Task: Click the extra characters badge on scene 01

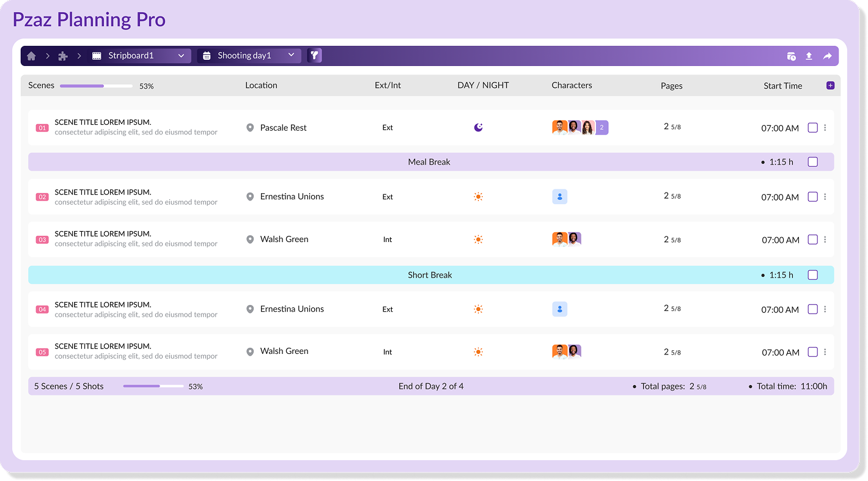Action: [601, 127]
